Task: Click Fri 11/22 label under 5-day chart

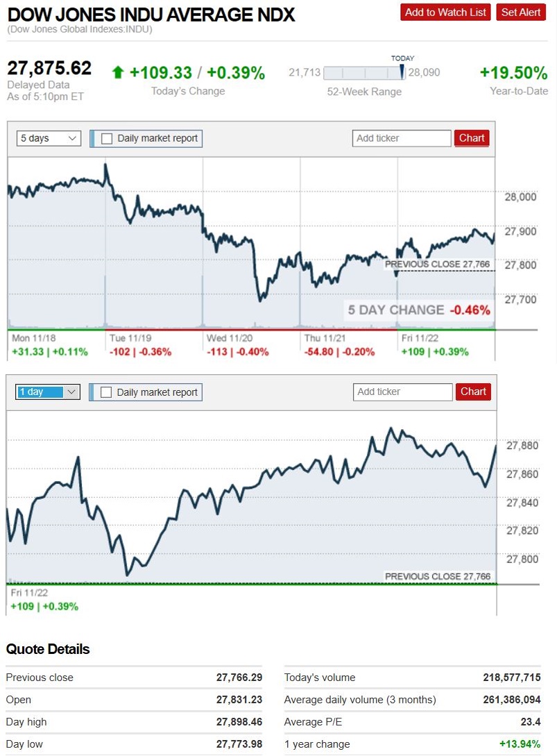Action: tap(421, 338)
